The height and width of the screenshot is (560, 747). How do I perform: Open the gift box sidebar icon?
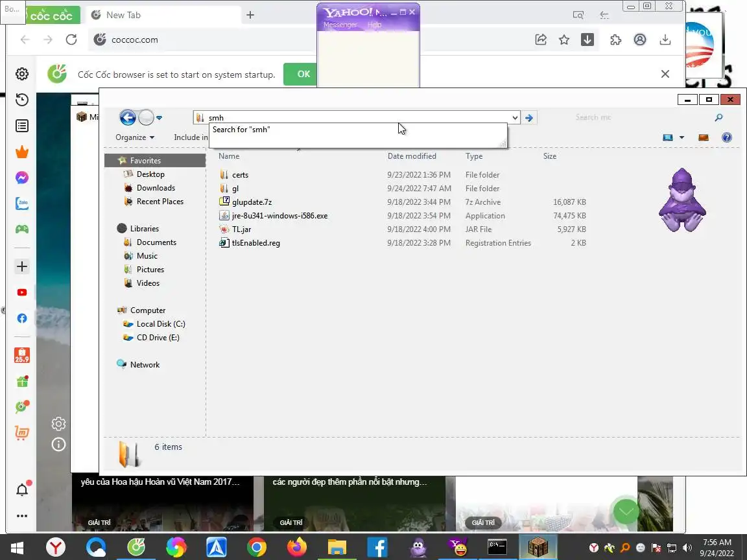pyautogui.click(x=22, y=381)
